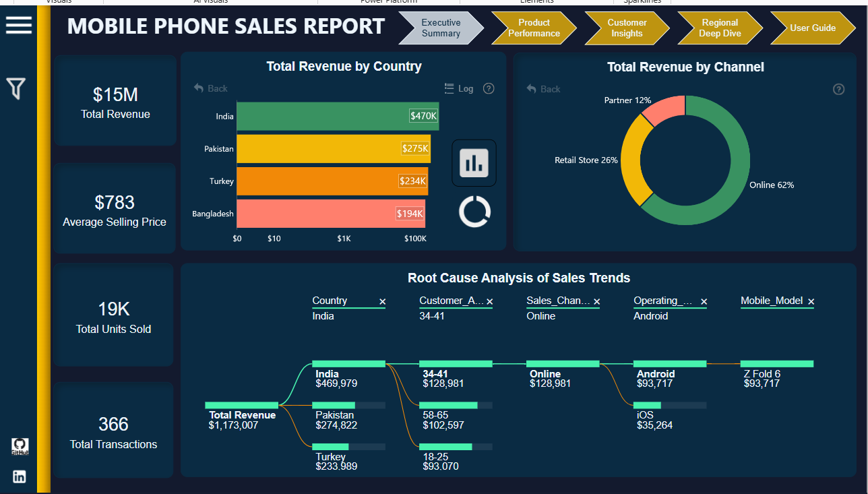Click the Mobile_Model column header

click(x=772, y=301)
